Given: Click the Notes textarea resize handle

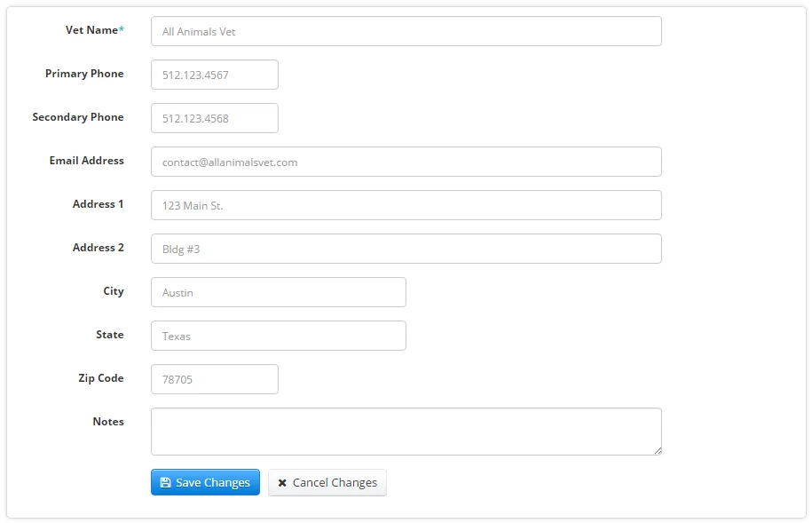Looking at the screenshot, I should pos(658,451).
